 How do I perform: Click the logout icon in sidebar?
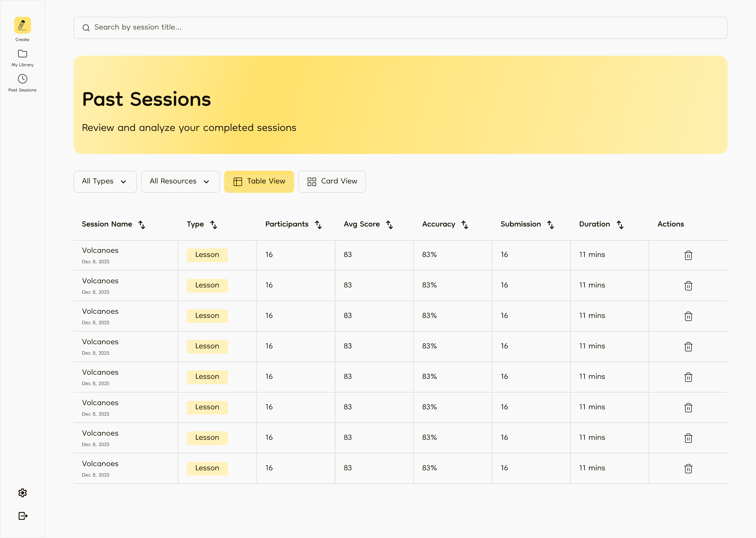23,516
